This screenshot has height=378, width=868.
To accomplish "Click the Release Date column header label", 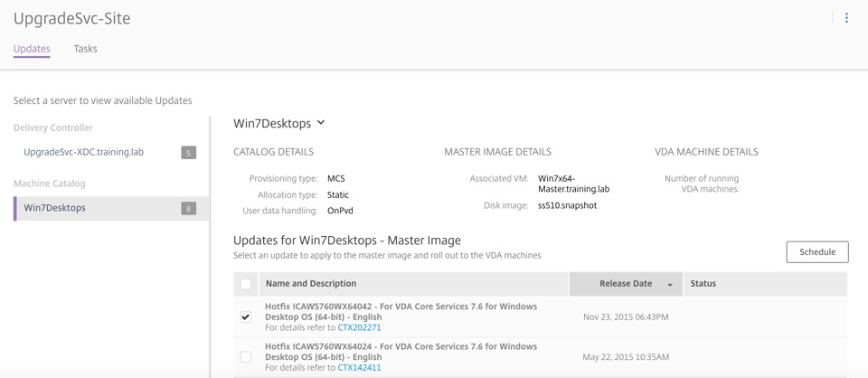I will [625, 284].
